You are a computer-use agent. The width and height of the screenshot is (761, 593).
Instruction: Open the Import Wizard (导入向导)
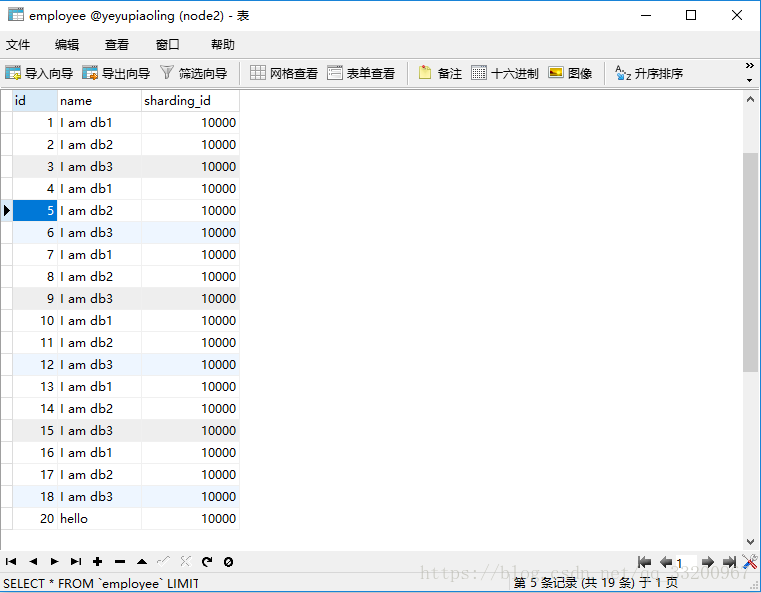[39, 73]
